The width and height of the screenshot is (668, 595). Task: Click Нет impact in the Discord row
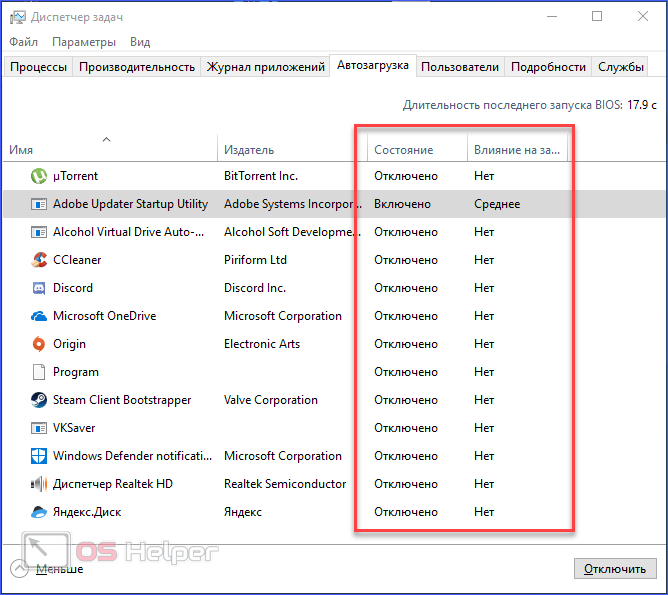point(484,288)
